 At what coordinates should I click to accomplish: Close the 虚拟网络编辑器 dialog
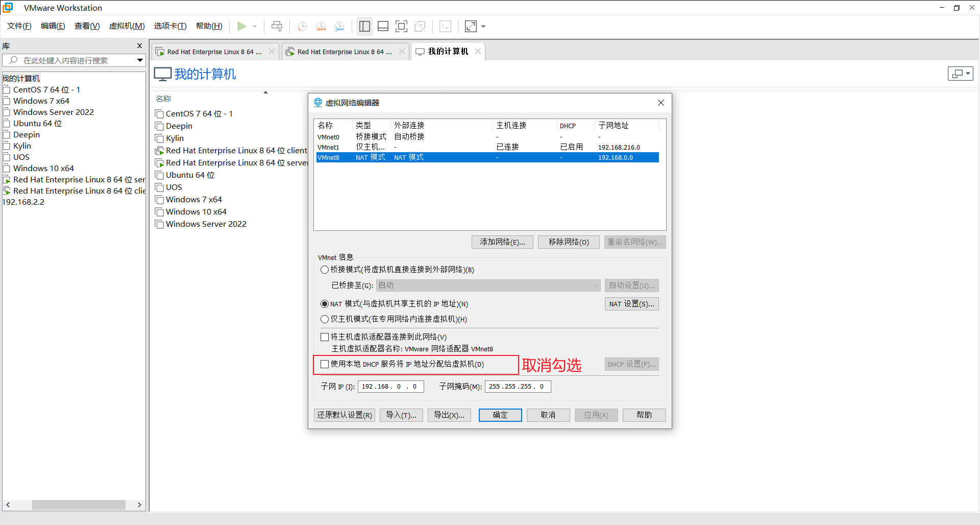click(661, 103)
